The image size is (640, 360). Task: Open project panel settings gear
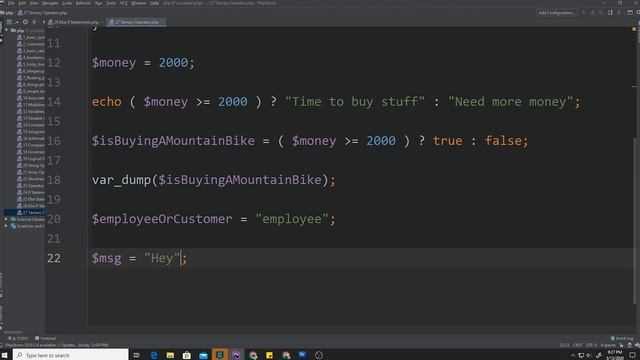tap(34, 22)
